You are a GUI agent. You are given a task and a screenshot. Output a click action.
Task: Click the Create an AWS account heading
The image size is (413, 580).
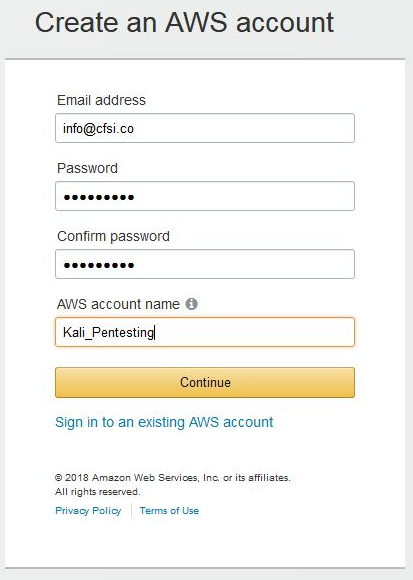(185, 23)
